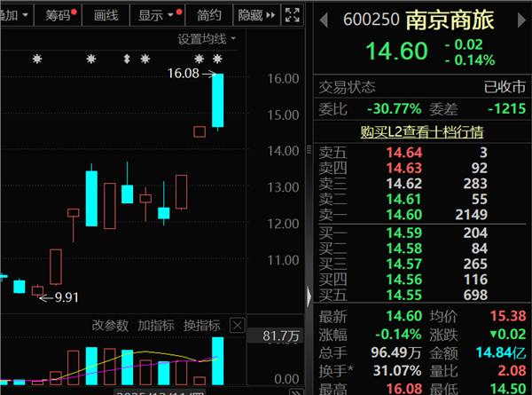Screen dimensions: 532x395
Task: Collapse side panel with divider arrow
Action: pos(309,296)
